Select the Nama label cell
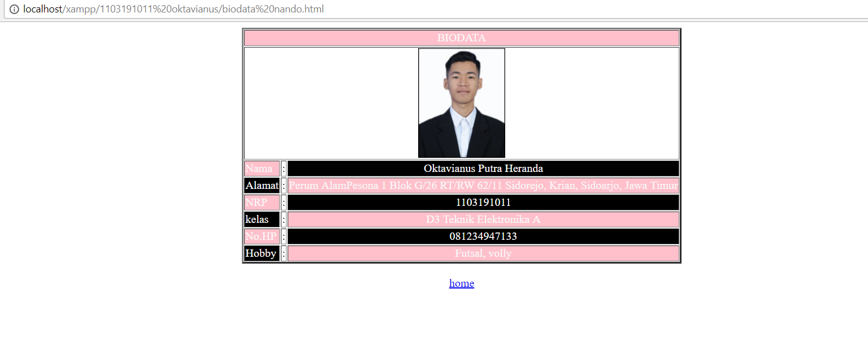Viewport: 868px width, 349px height. point(262,169)
